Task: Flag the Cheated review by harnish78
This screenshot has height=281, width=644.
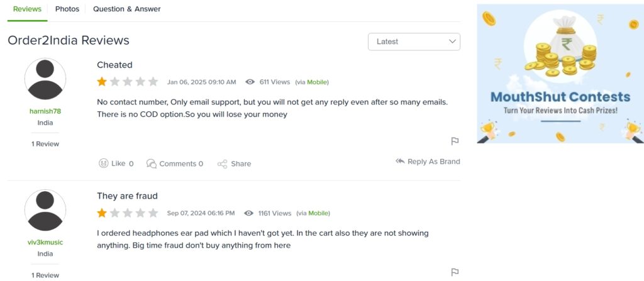Action: tap(455, 141)
